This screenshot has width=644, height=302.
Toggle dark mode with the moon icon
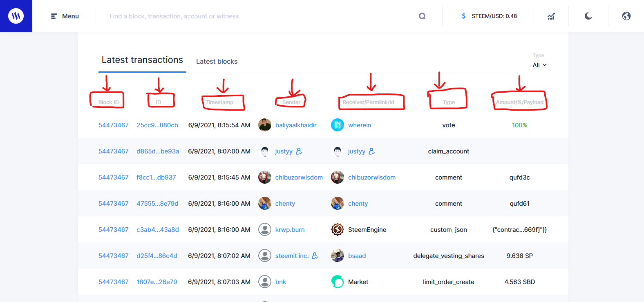click(x=588, y=16)
